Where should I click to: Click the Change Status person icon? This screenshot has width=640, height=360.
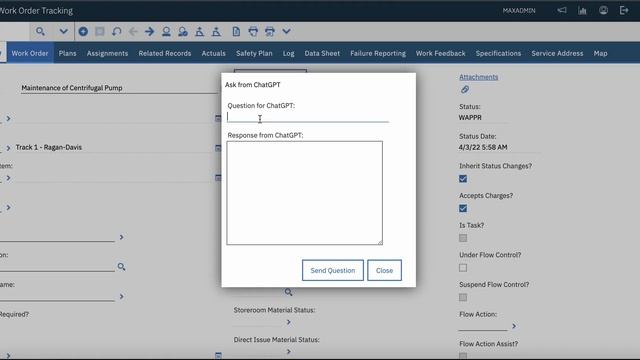(x=166, y=31)
